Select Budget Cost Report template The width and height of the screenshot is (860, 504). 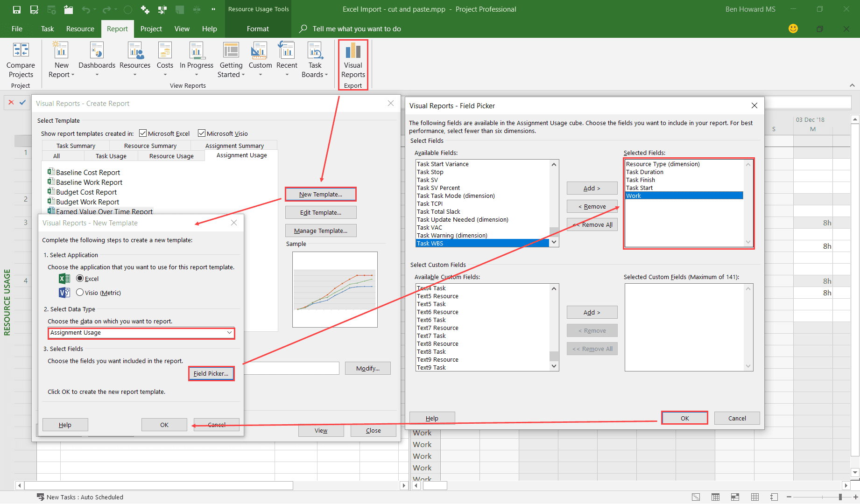pos(86,192)
